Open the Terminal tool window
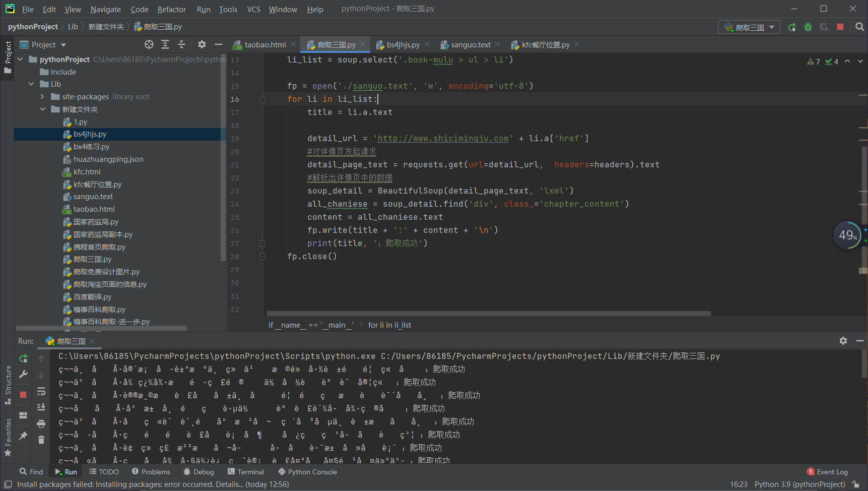The height and width of the screenshot is (491, 868). point(246,472)
